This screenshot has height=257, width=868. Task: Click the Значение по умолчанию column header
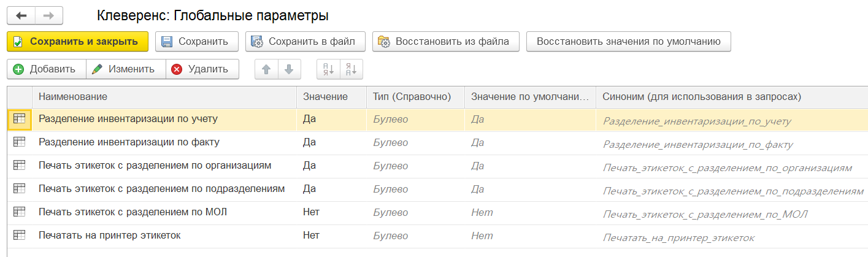coord(530,97)
